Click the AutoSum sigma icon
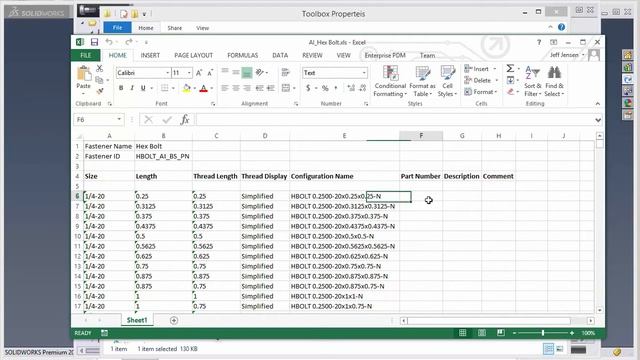This screenshot has width=640, height=360. (x=510, y=69)
